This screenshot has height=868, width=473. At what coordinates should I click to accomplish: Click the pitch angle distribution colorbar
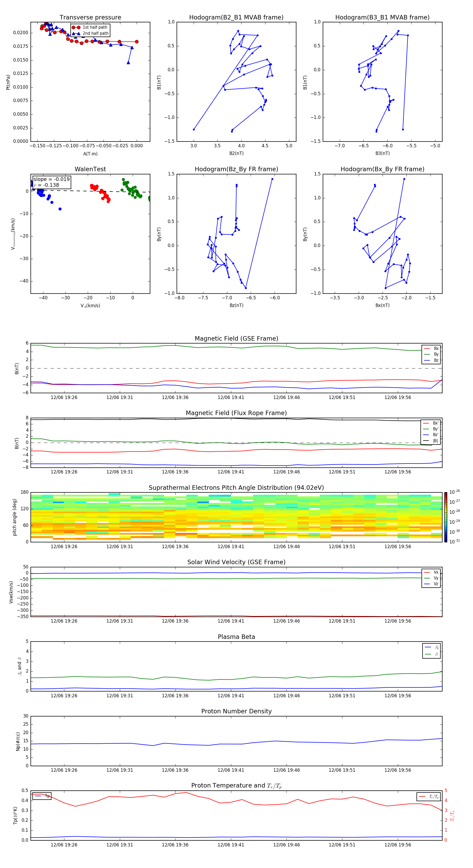tap(446, 517)
